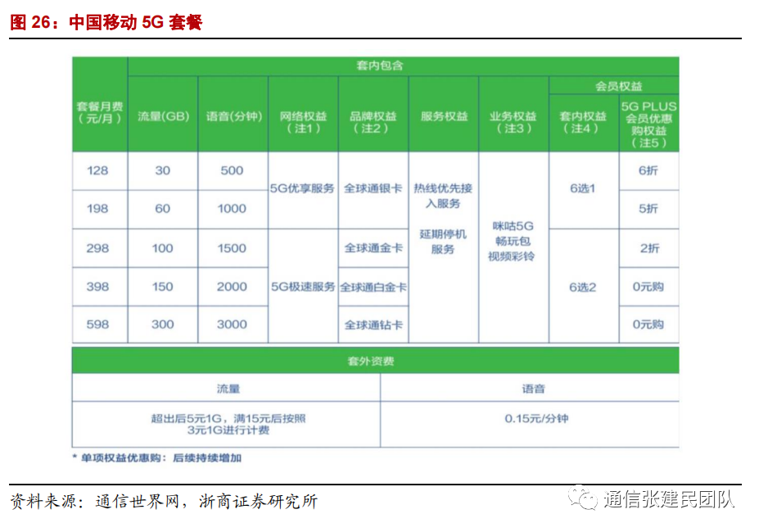Select "0元购" in the 398 row
Viewport: 759px width, 532px height.
coord(648,286)
